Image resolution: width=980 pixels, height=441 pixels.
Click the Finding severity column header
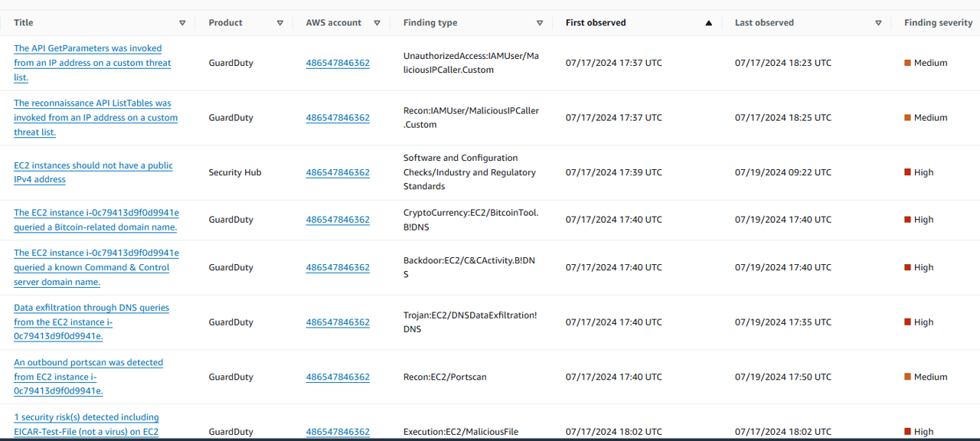(x=938, y=23)
